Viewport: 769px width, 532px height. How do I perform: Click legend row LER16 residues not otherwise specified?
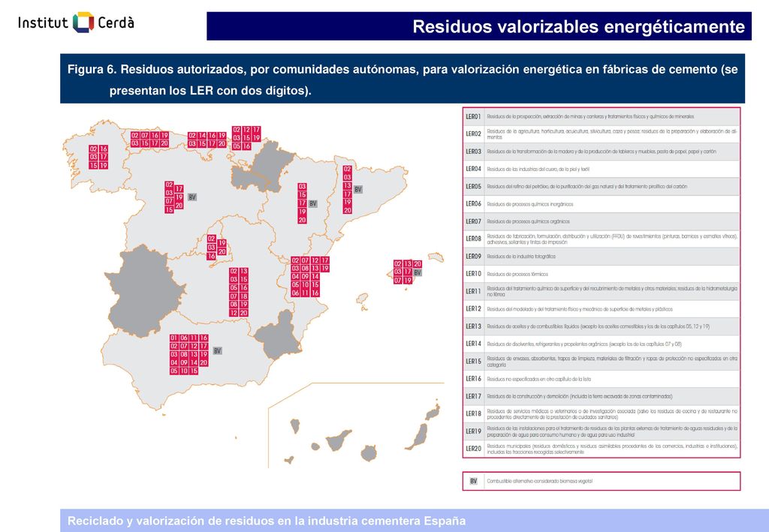pos(602,379)
